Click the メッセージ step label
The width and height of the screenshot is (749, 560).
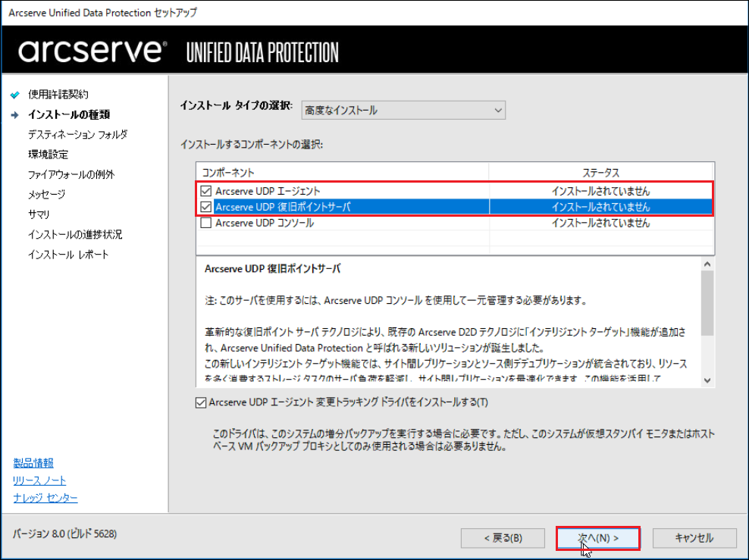46,194
